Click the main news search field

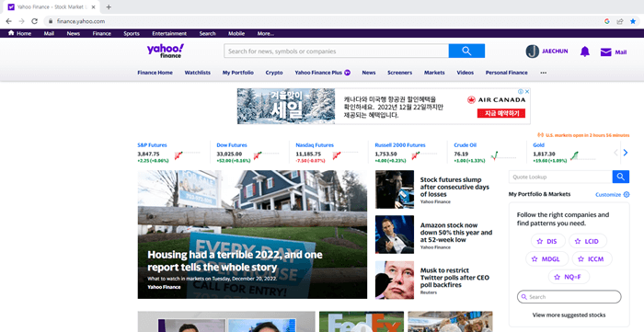tap(337, 51)
